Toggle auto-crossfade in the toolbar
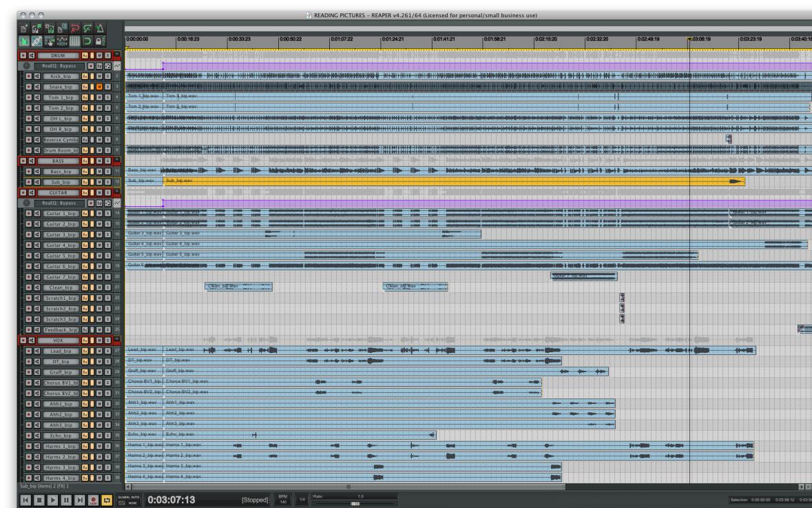This screenshot has height=508, width=812. (24, 41)
